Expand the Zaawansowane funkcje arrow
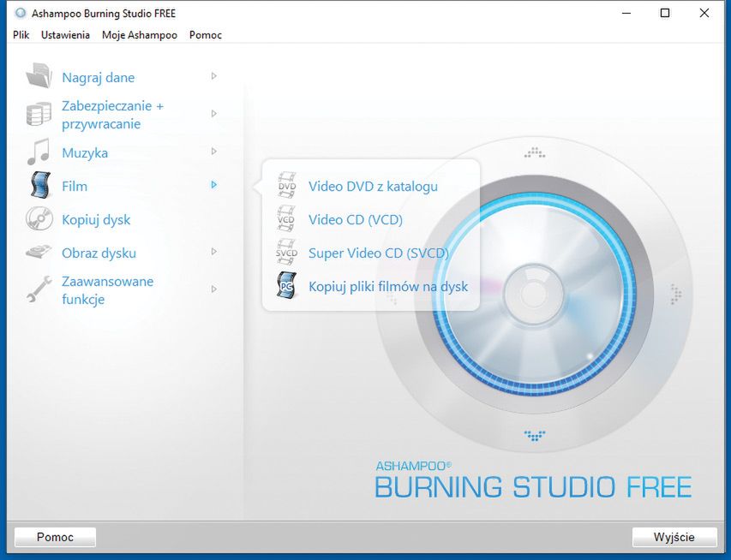Viewport: 731px width, 560px height. [213, 289]
